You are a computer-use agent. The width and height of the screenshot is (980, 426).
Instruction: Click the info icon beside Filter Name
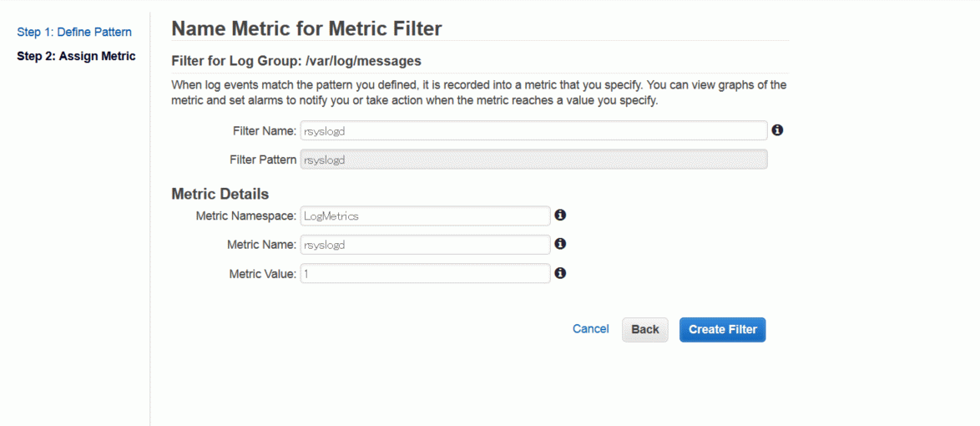coord(777,130)
